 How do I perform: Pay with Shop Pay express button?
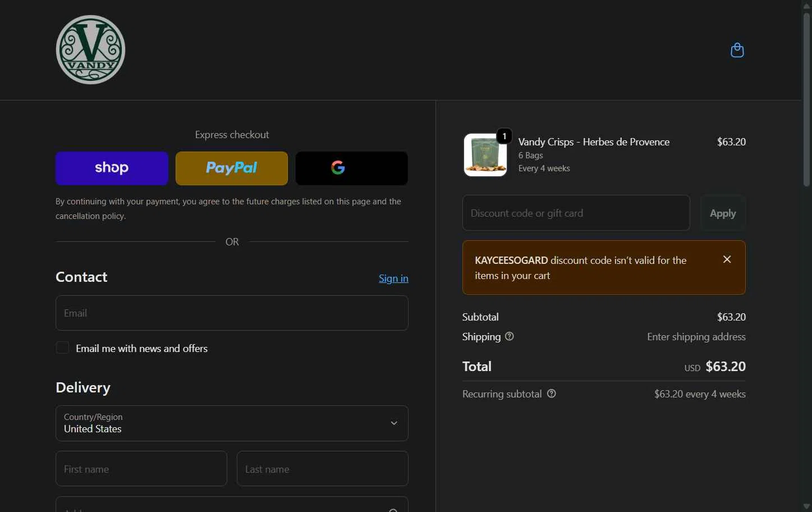pyautogui.click(x=112, y=168)
